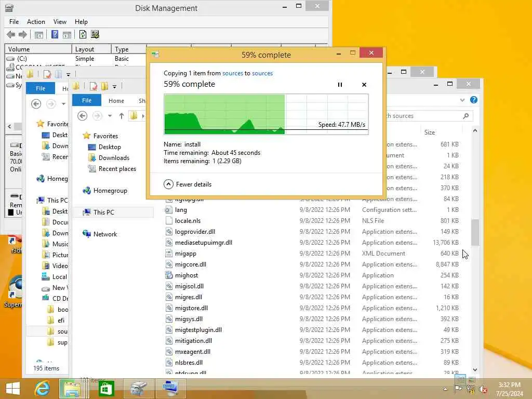532x399 pixels.
Task: Select migstore.dll file
Action: pos(191,308)
